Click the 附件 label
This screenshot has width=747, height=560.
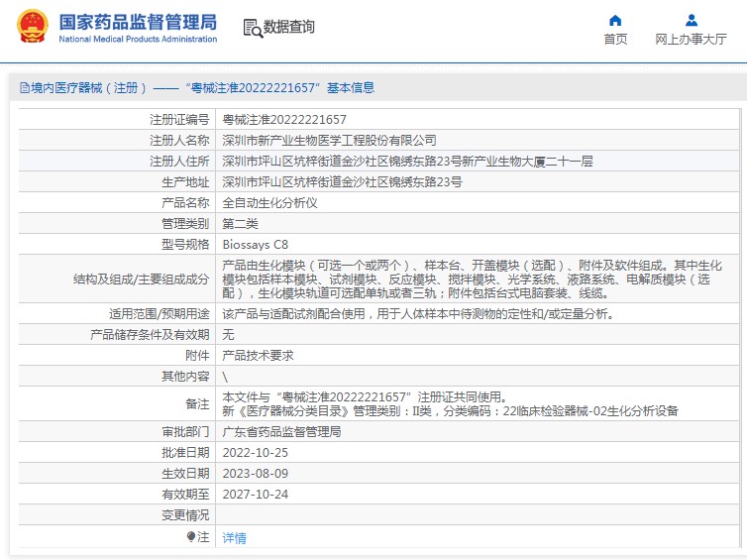(197, 356)
